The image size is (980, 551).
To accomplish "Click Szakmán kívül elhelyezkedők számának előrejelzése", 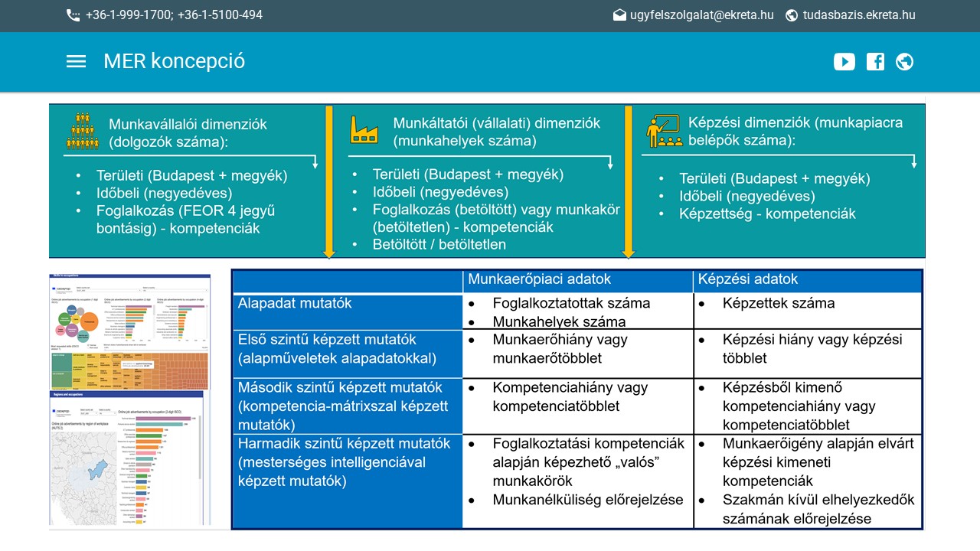I will tap(818, 510).
